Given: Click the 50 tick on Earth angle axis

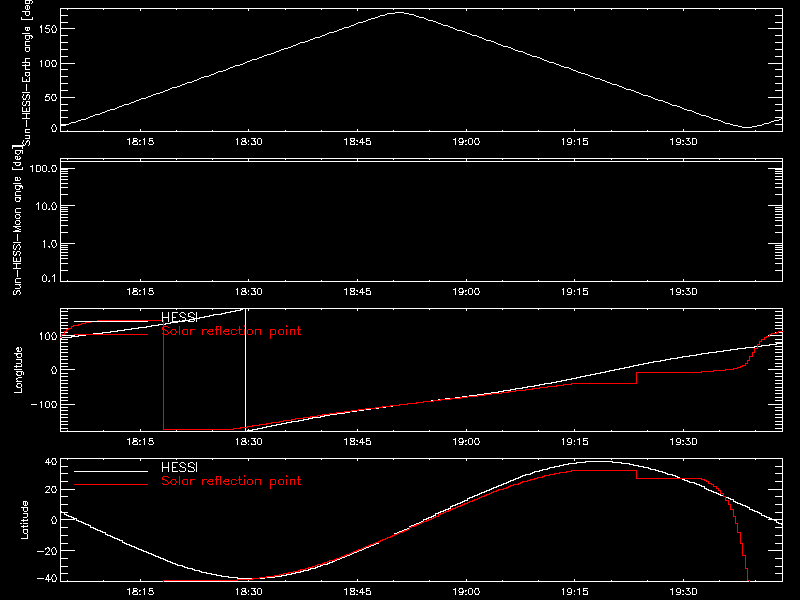Looking at the screenshot, I should [51, 97].
